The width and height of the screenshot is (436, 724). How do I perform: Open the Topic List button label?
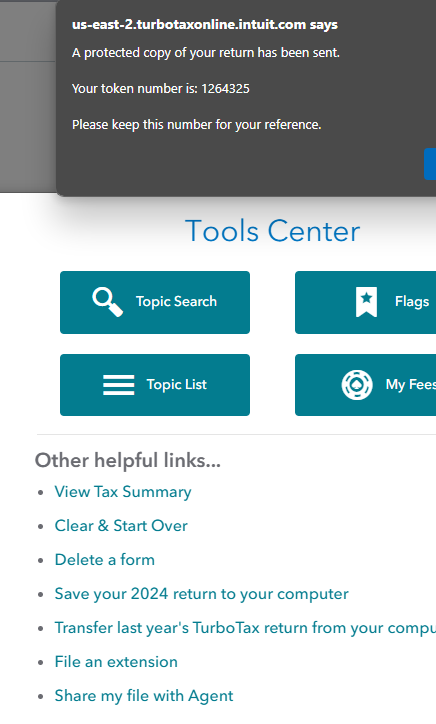[176, 385]
